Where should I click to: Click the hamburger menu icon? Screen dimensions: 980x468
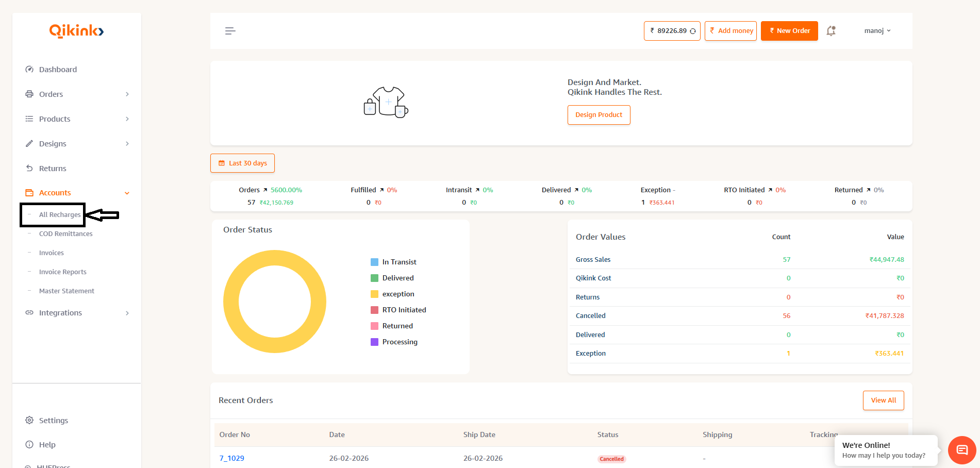tap(230, 31)
